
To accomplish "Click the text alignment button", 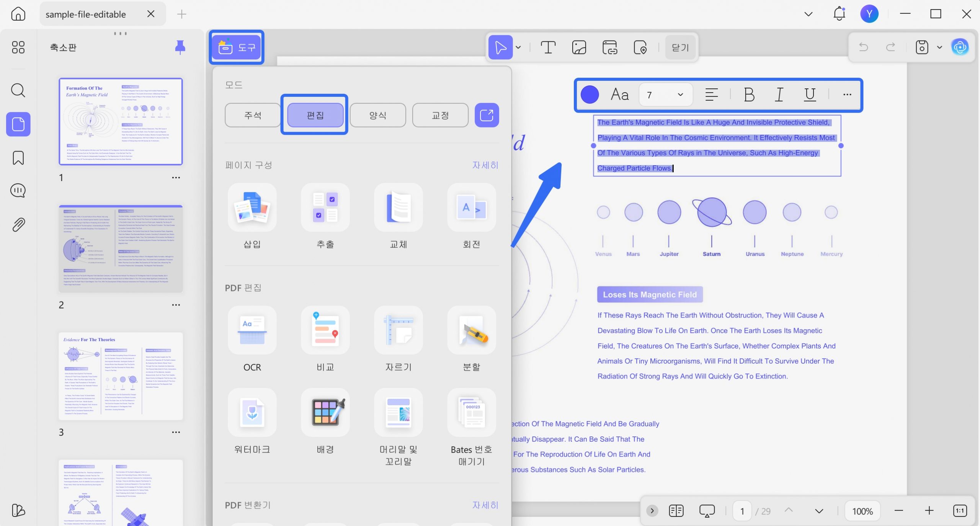I will [711, 95].
